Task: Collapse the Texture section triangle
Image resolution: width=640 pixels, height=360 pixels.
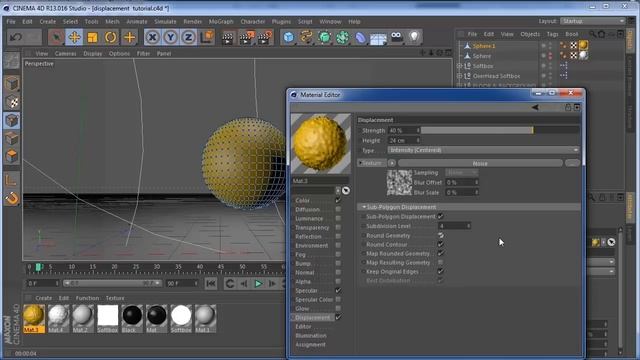Action: 360,163
